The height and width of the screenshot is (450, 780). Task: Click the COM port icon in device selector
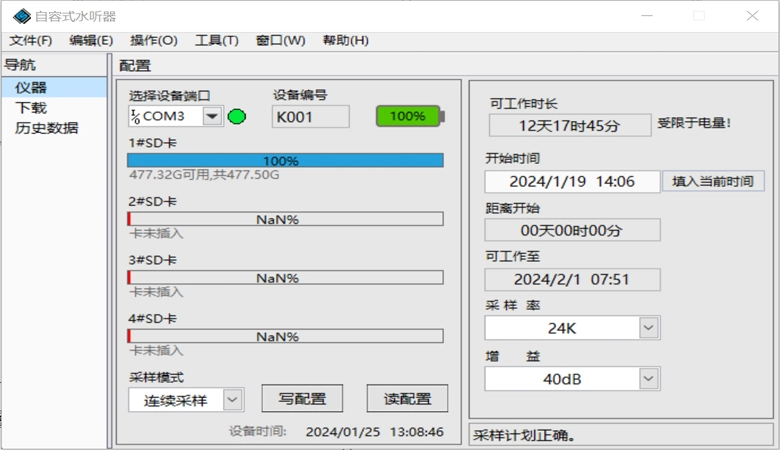pos(135,116)
